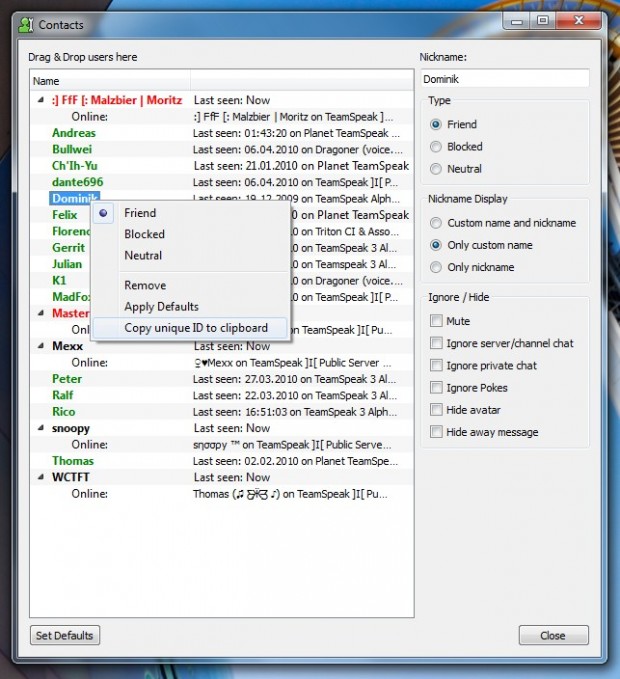Select the Blocked type radio button
Image resolution: width=620 pixels, height=679 pixels.
point(436,147)
